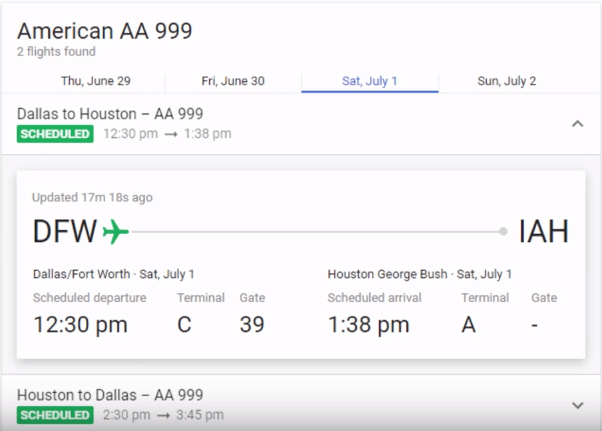Click the Houston to Dallas – AA 999 heading
The width and height of the screenshot is (602, 431).
click(x=110, y=395)
